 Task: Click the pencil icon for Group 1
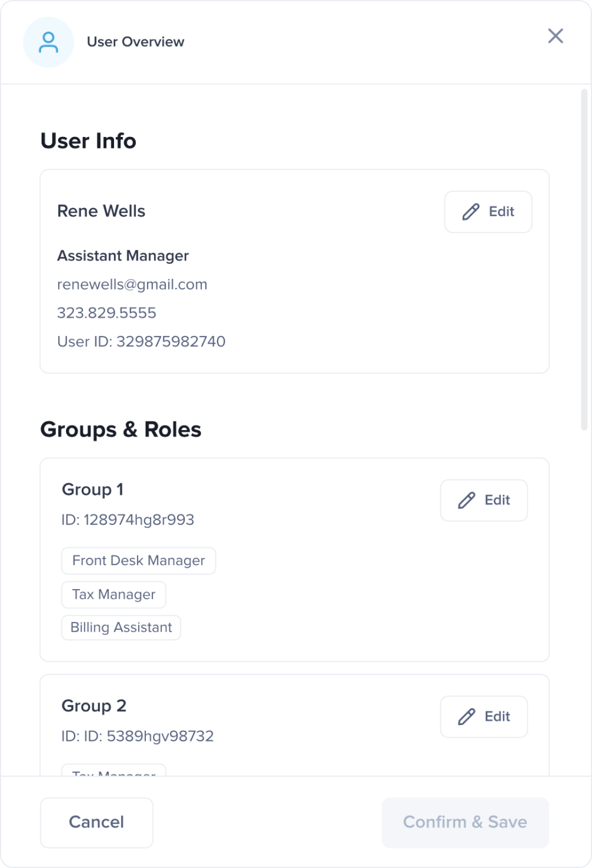tap(466, 500)
